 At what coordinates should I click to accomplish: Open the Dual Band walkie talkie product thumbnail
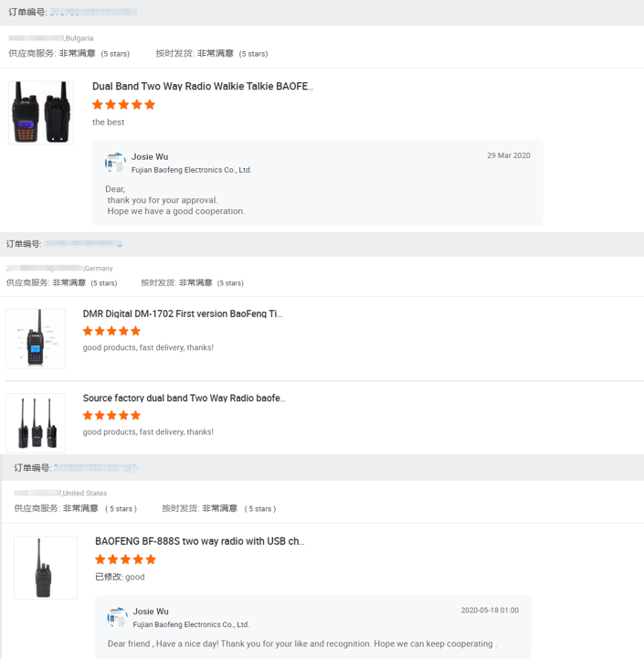pos(41,113)
